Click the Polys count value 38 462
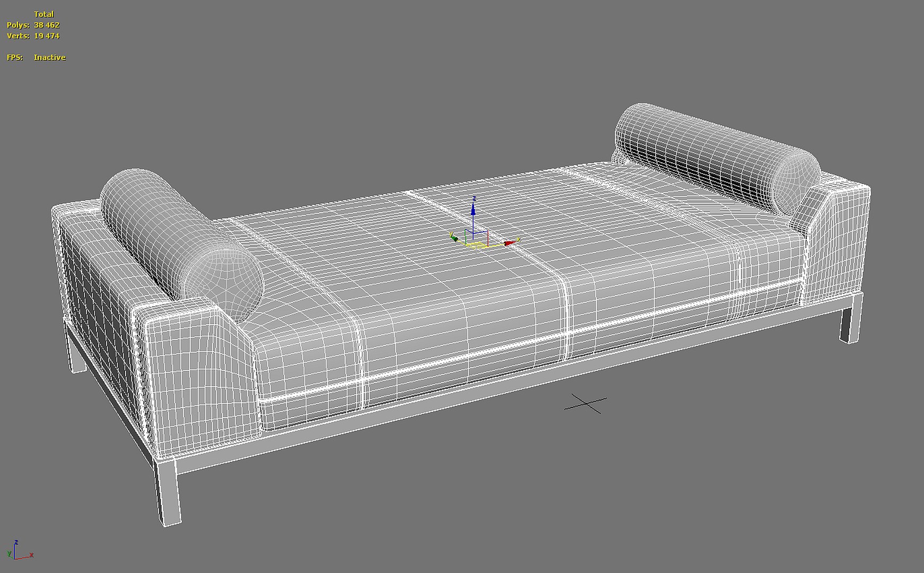The width and height of the screenshot is (924, 573). click(x=47, y=25)
